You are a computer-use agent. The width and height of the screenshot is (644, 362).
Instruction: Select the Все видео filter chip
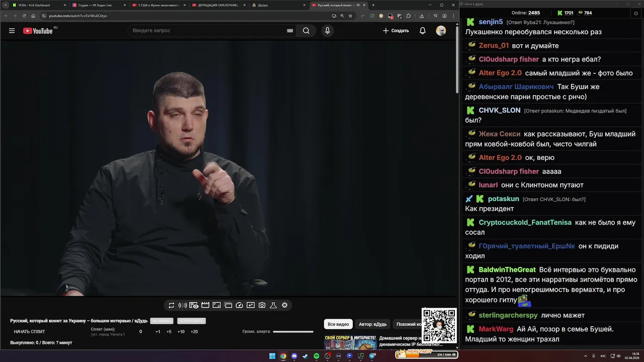click(x=338, y=324)
